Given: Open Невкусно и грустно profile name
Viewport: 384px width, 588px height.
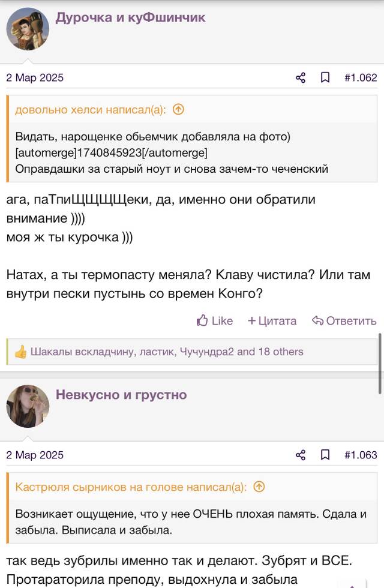Looking at the screenshot, I should (x=121, y=395).
